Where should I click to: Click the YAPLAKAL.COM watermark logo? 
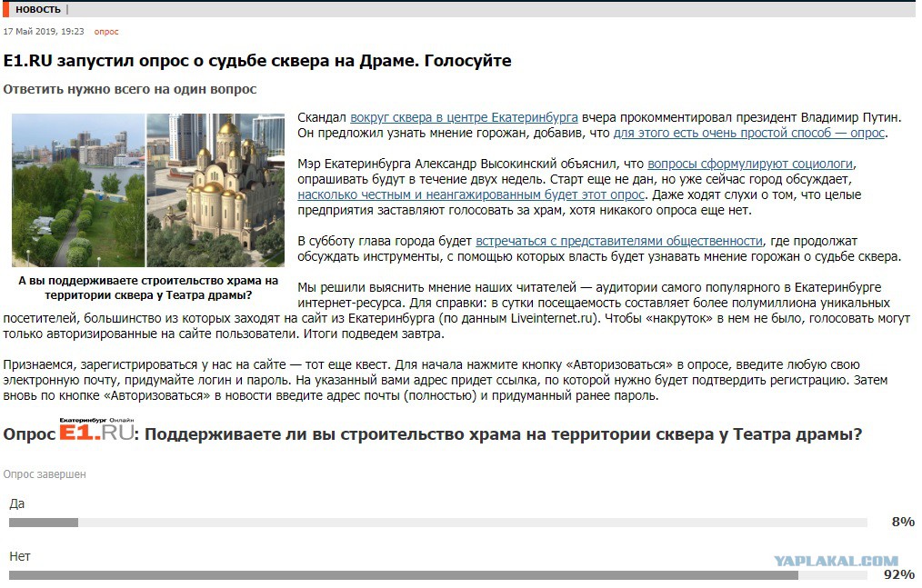[836, 561]
